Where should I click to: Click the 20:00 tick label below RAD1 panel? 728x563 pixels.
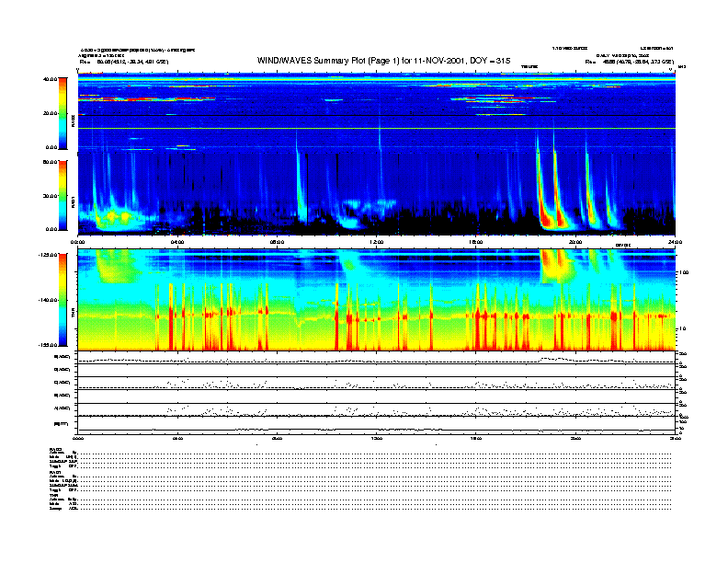575,242
